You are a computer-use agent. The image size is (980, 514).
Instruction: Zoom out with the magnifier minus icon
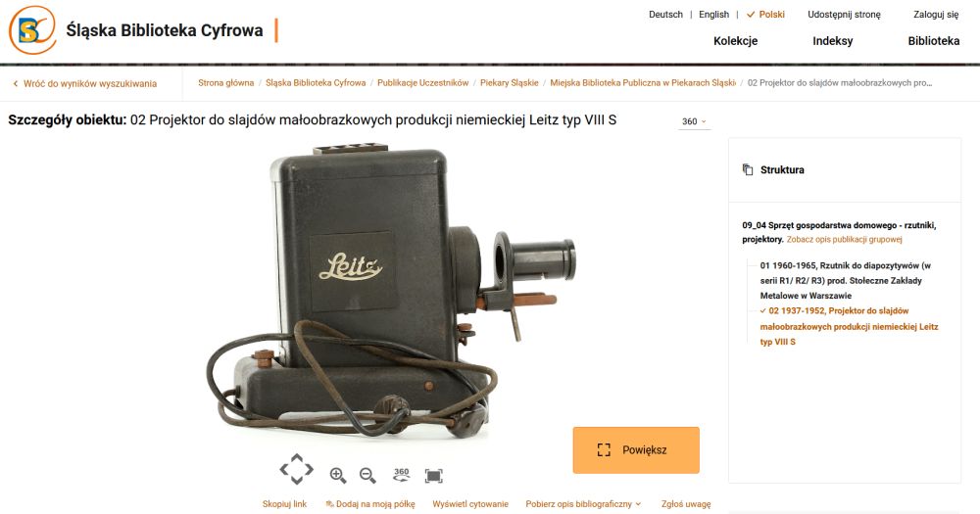368,475
